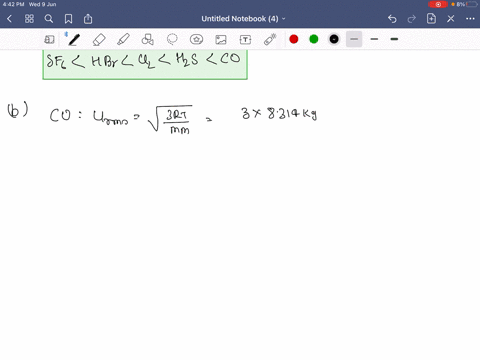Insert an image with Image tool
480x360 pixels.
tap(221, 40)
